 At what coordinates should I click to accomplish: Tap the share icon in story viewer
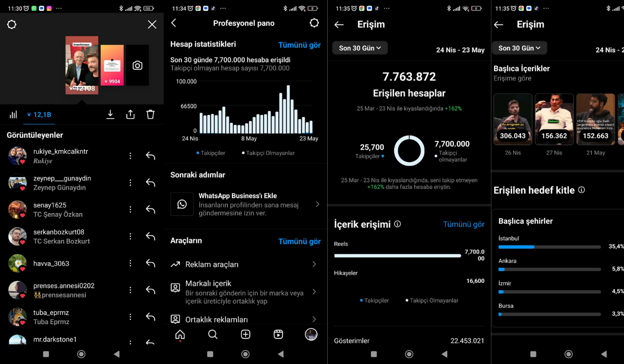pos(131,114)
